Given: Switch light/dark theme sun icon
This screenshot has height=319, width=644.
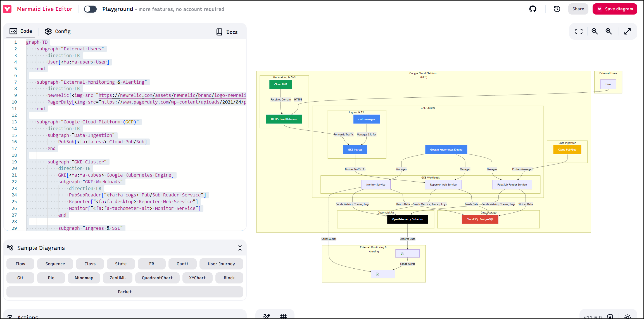Looking at the screenshot, I should [628, 316].
